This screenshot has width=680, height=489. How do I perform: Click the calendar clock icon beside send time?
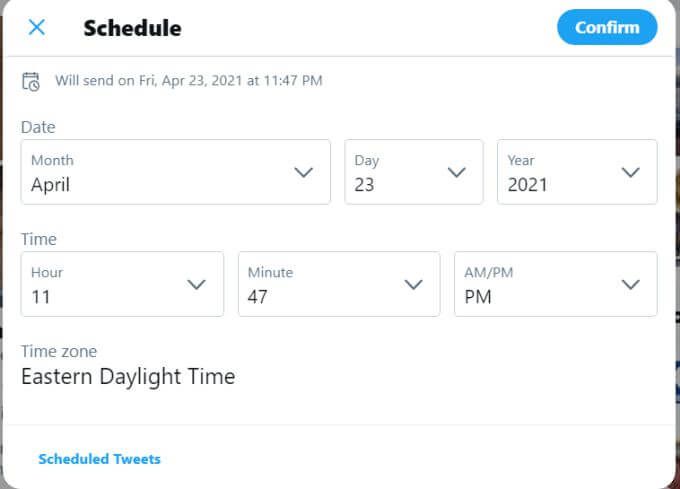31,81
